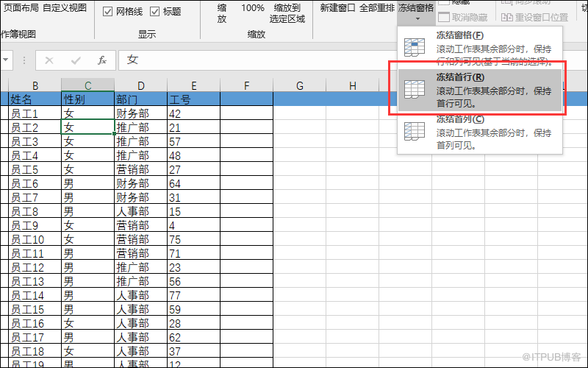
Task: Click cell containing 员工18
Action: point(35,351)
